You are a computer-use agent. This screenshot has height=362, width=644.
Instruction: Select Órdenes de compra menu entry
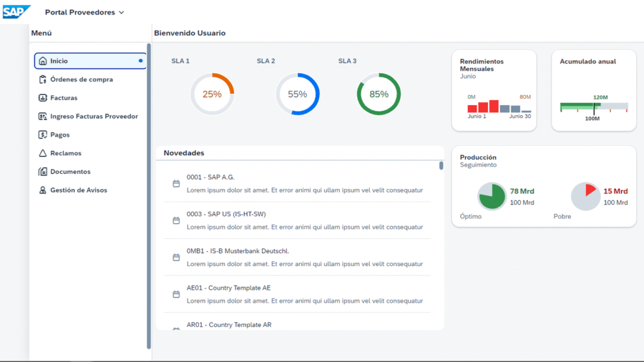(x=82, y=80)
